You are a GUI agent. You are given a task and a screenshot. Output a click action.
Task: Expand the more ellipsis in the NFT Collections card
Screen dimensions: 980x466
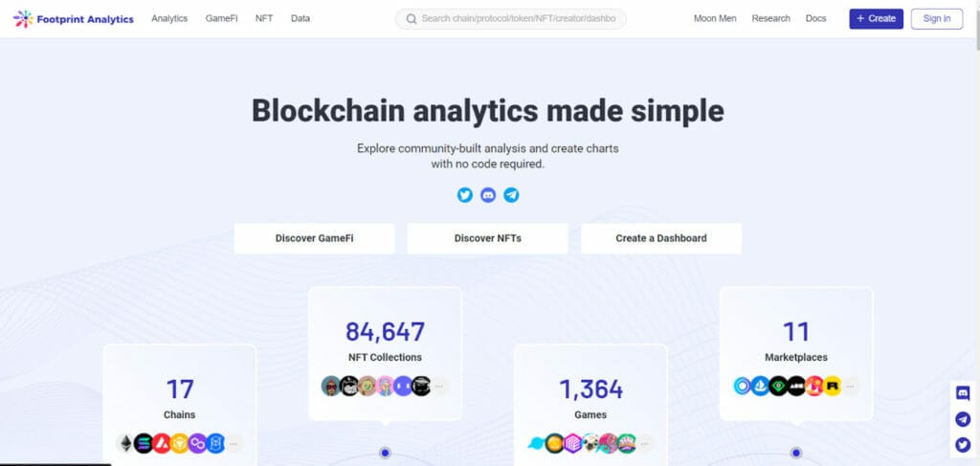click(438, 386)
